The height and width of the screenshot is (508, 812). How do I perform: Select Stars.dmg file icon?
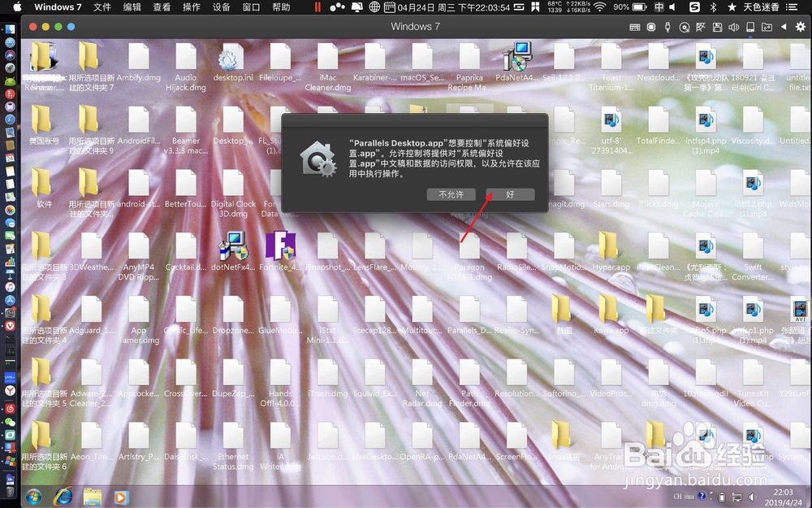coord(611,189)
